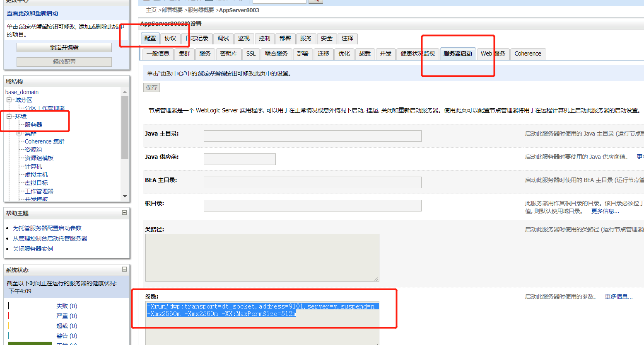
Task: Click the 释放配置 button
Action: (x=64, y=62)
